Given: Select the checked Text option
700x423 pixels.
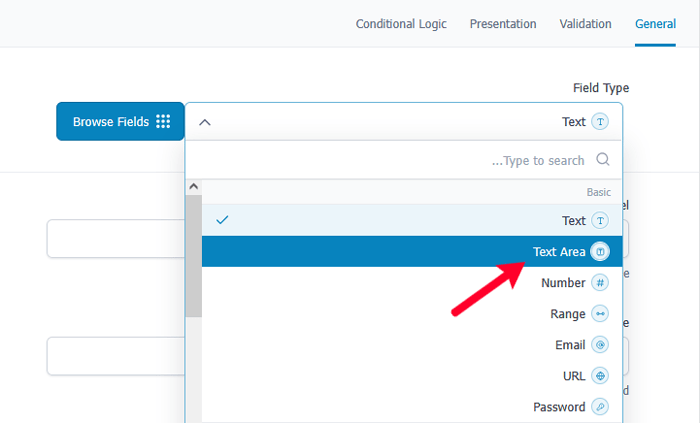Looking at the screenshot, I should pyautogui.click(x=573, y=221).
